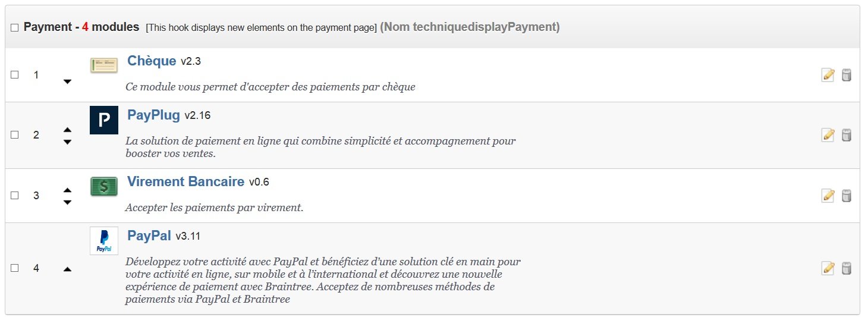The width and height of the screenshot is (868, 317).
Task: Select the PayPlug row checkbox
Action: coord(15,135)
